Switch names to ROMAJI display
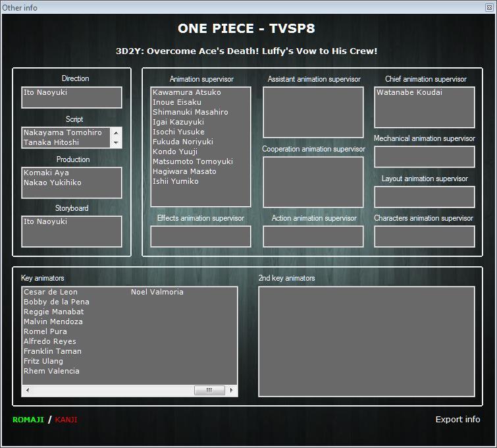 tap(28, 420)
